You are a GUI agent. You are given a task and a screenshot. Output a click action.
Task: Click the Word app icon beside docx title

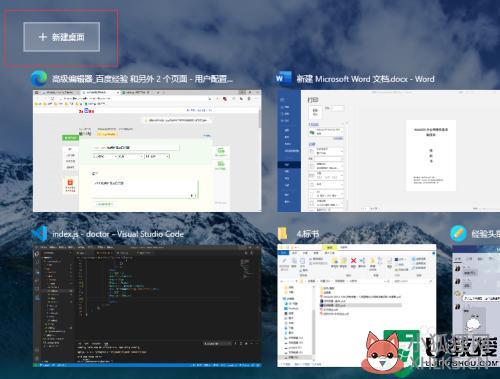[x=284, y=79]
